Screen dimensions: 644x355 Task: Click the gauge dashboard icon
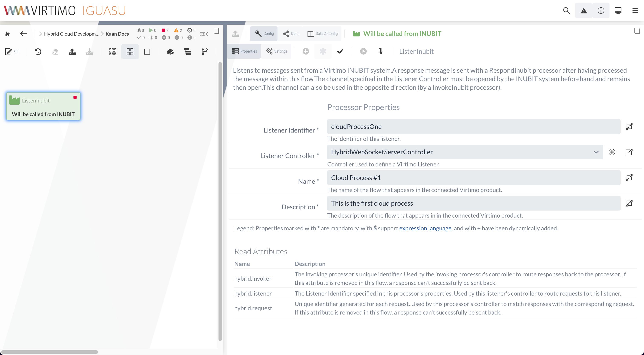point(170,52)
